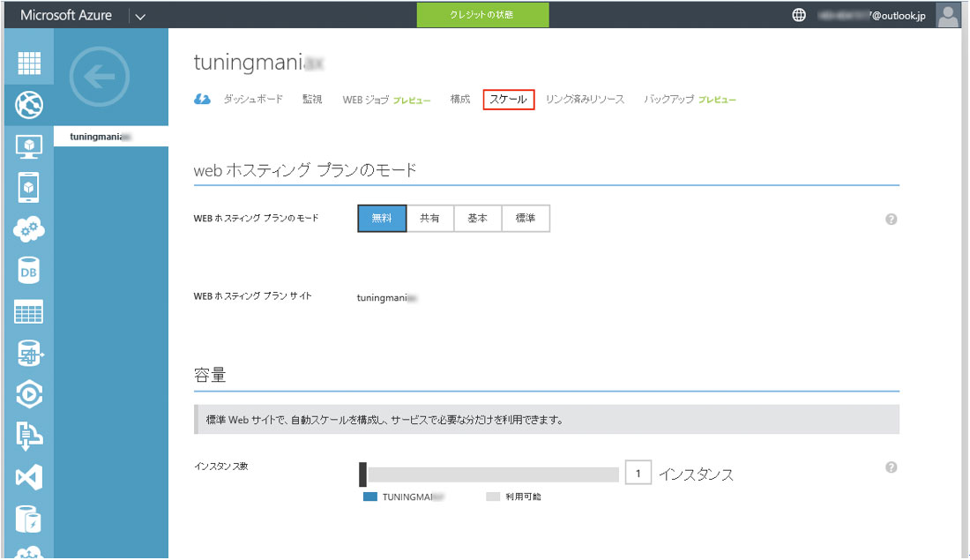Open Cache lightning cylinder icon

click(29, 519)
